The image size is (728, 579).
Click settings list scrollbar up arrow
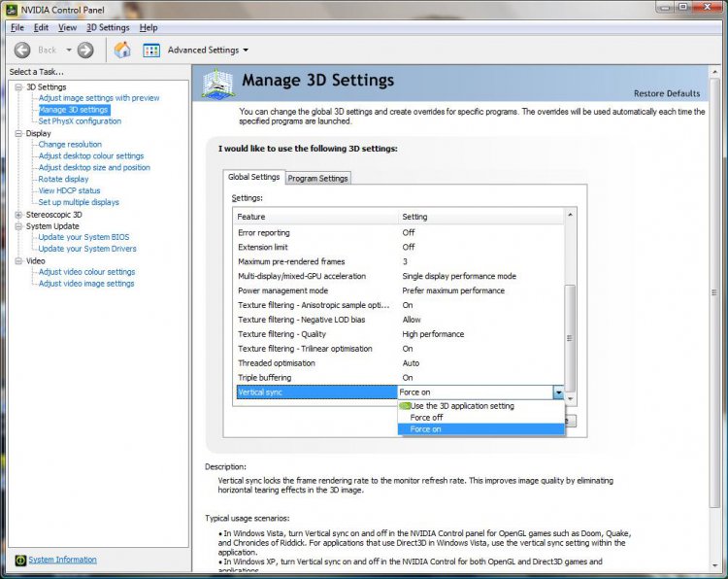[x=570, y=215]
